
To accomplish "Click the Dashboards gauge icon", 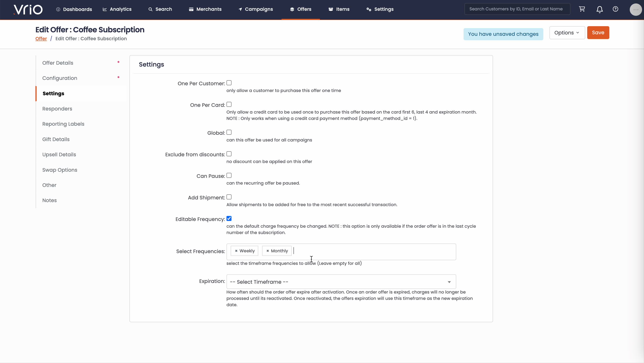I will click(x=58, y=9).
